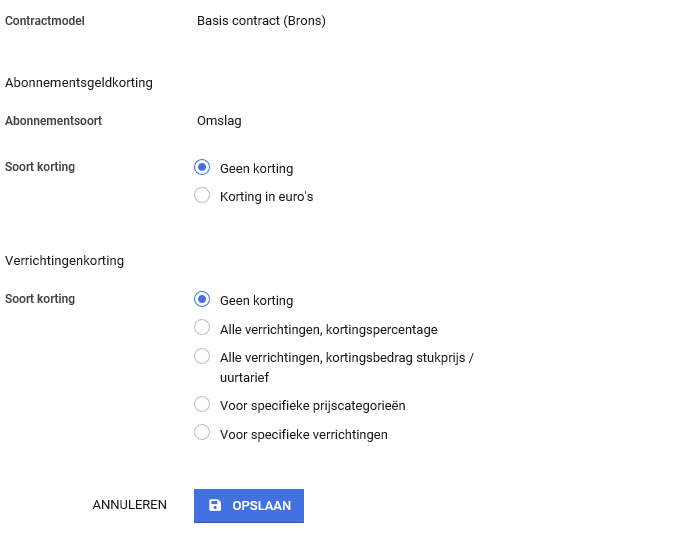Choose 'Voor specifieke verrichtingen' radio button
Screen dimensions: 686x534
pyautogui.click(x=202, y=433)
